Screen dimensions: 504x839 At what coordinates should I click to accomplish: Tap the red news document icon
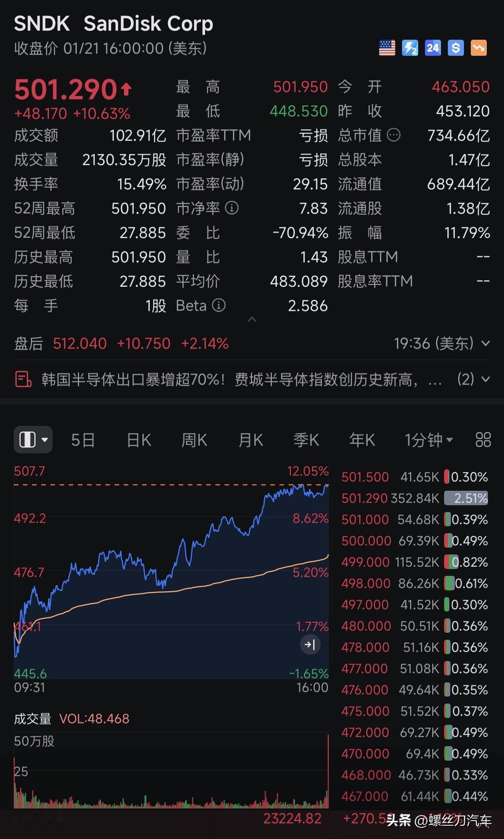click(23, 379)
